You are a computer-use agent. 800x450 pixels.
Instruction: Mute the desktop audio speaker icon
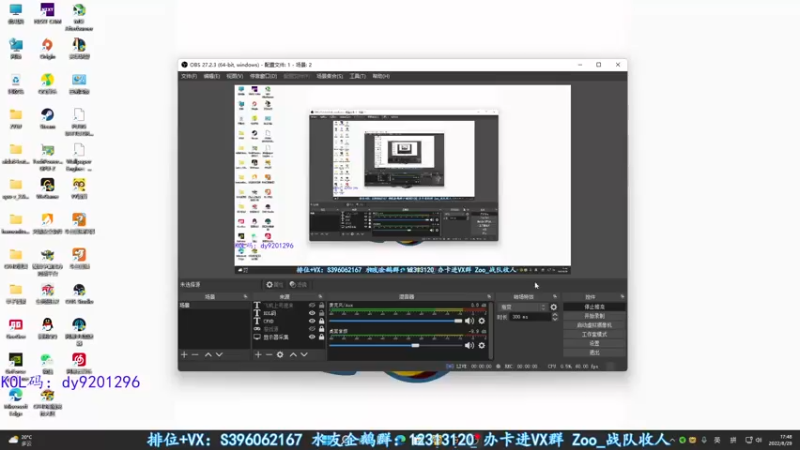pos(469,345)
